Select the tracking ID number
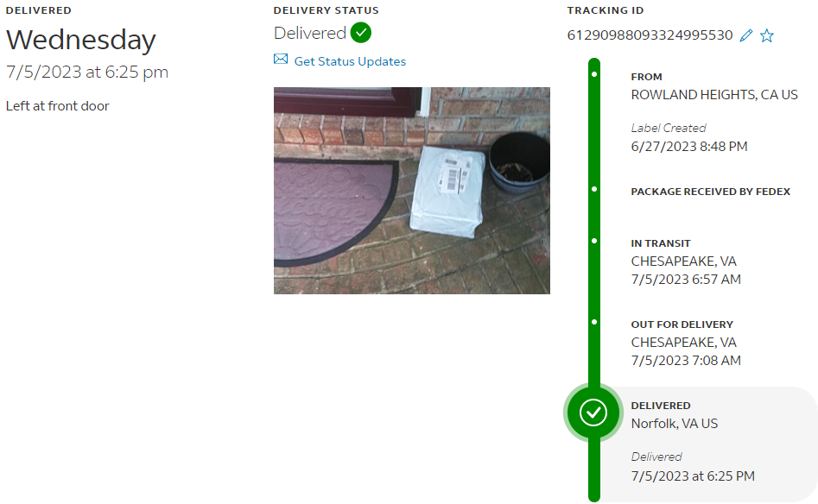This screenshot has height=504, width=818. pyautogui.click(x=650, y=35)
